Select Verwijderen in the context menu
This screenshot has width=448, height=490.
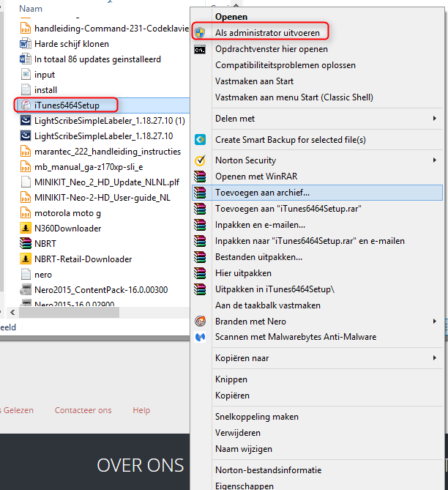click(238, 433)
